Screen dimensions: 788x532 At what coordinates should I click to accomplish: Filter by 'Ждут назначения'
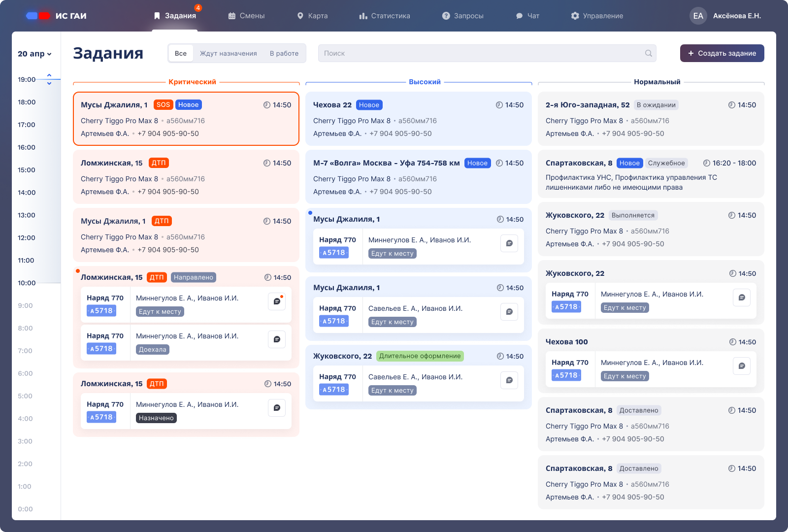pos(228,53)
